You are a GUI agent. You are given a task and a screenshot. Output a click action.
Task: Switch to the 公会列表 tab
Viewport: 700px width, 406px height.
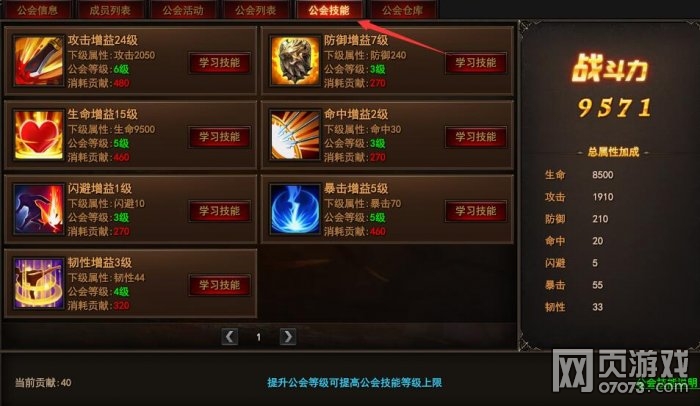click(255, 10)
